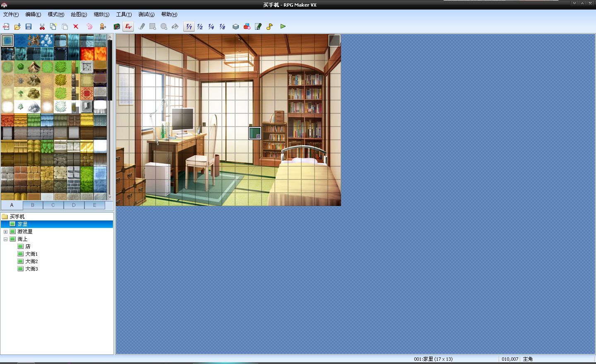
Task: Select the Pencil drawing tool
Action: click(x=142, y=26)
